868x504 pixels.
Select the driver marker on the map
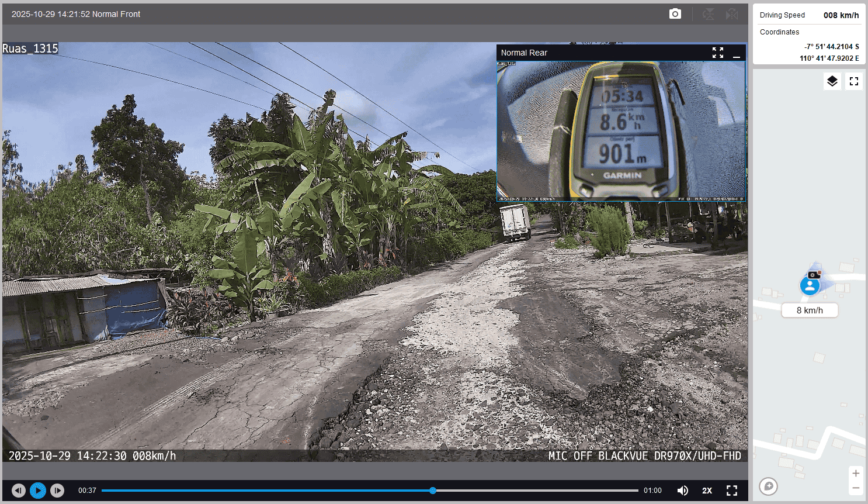[810, 285]
